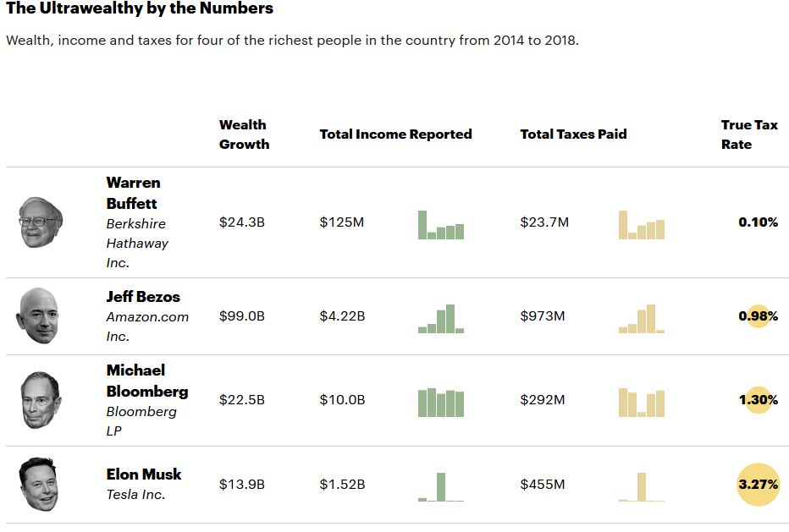Click Warren Buffett's portrait photo
789x532 pixels.
41,222
